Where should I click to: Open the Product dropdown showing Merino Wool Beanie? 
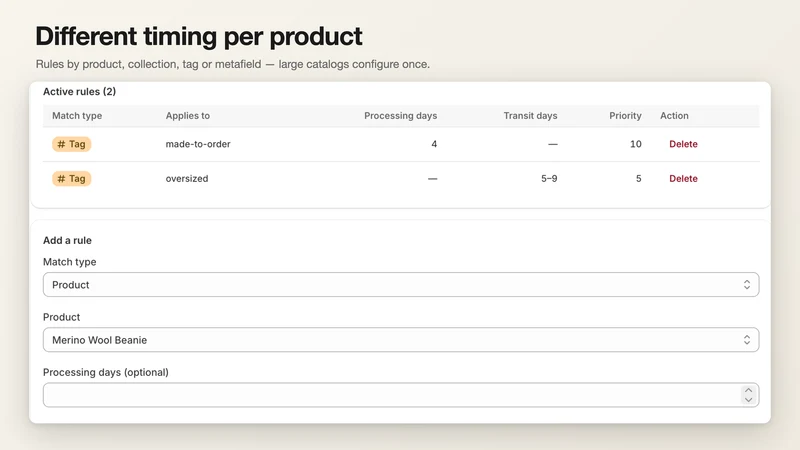(401, 340)
